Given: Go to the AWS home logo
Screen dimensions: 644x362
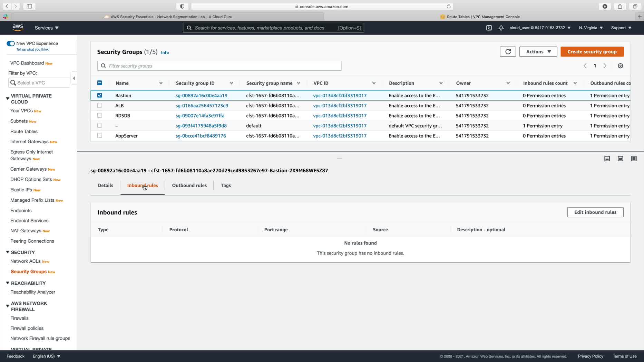Looking at the screenshot, I should click(x=18, y=28).
